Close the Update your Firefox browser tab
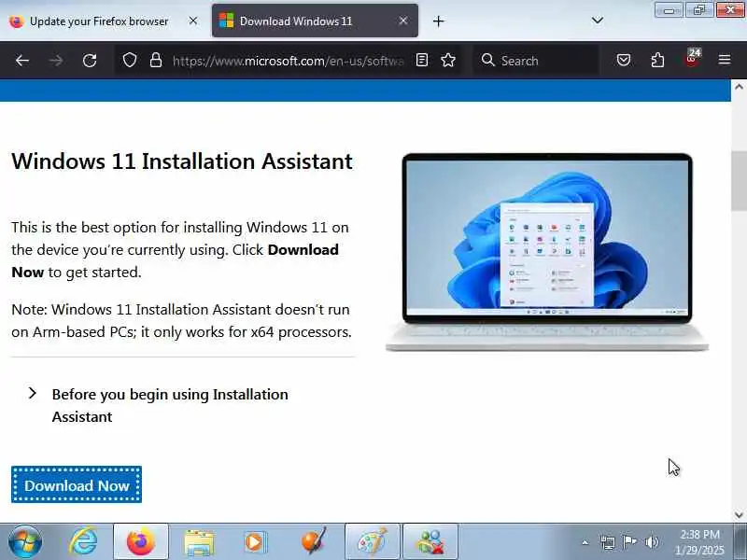This screenshot has height=560, width=747. [193, 21]
